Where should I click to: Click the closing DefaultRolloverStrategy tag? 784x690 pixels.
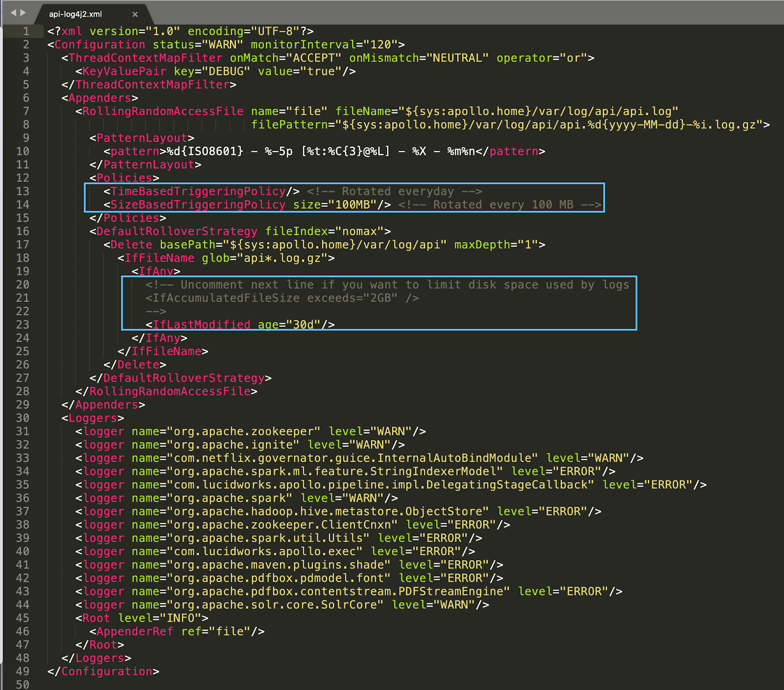[x=180, y=378]
